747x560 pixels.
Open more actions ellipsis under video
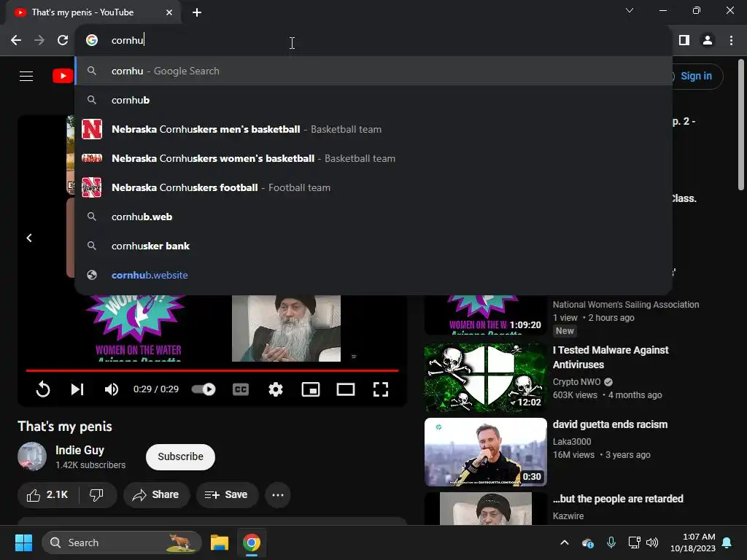coord(278,495)
